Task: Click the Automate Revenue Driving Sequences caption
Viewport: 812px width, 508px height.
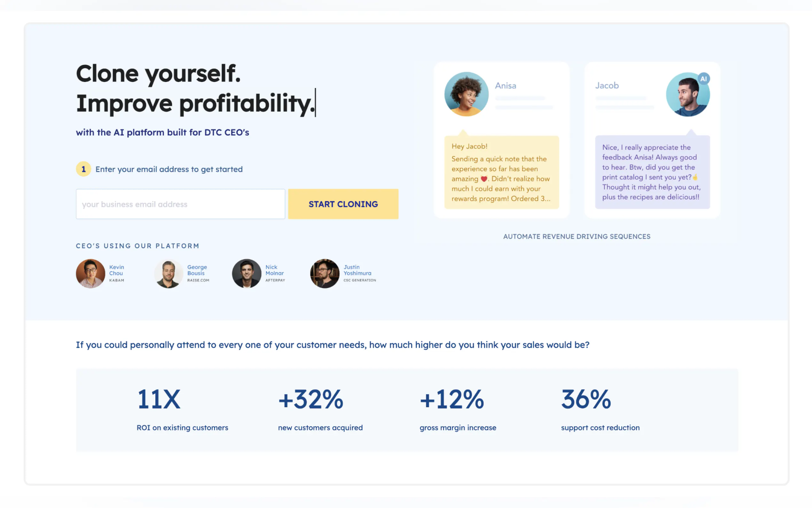Action: pos(576,236)
